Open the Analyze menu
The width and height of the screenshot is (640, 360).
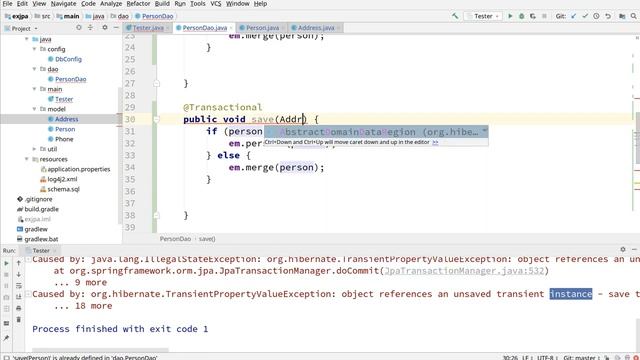coord(111,4)
